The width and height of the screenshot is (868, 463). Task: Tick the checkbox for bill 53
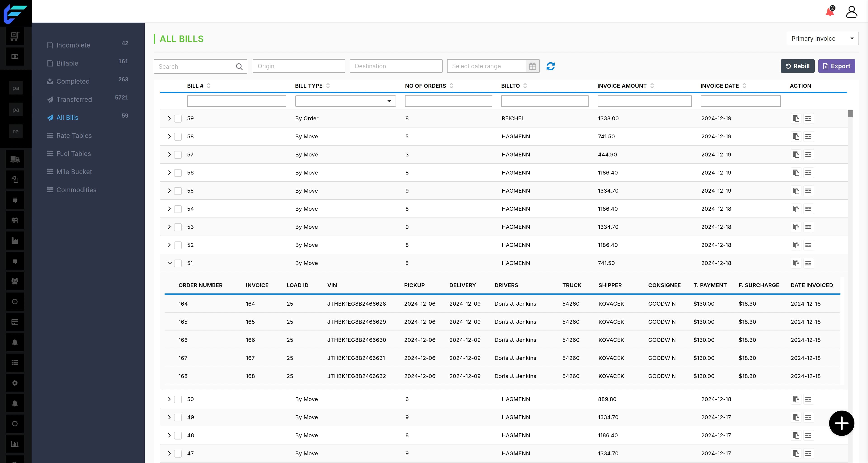pyautogui.click(x=178, y=227)
